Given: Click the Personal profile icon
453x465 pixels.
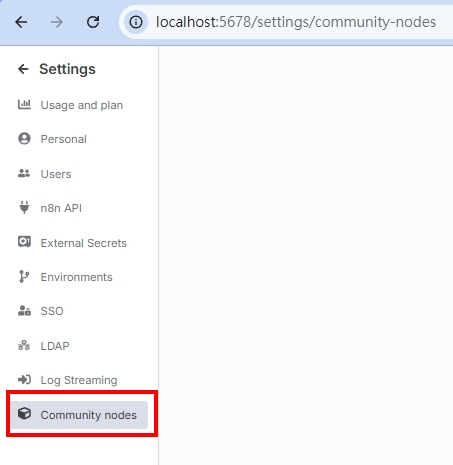Looking at the screenshot, I should (x=24, y=139).
